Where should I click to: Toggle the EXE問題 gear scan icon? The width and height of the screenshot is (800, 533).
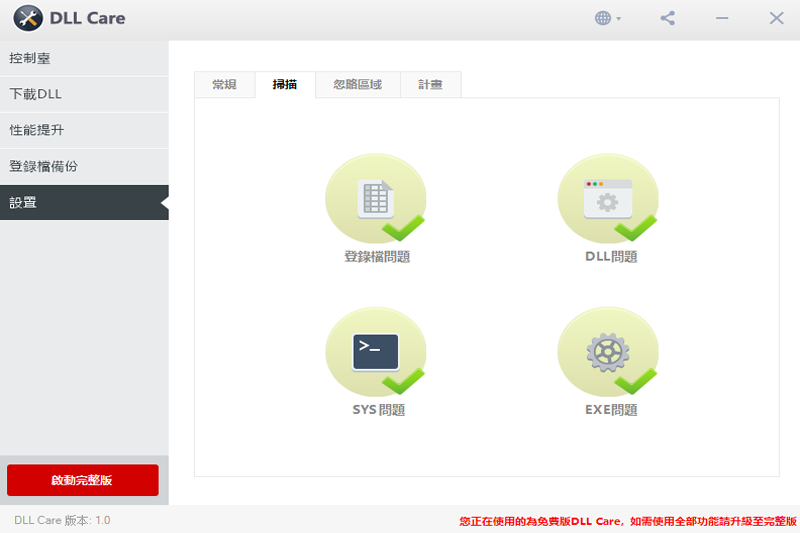[608, 351]
